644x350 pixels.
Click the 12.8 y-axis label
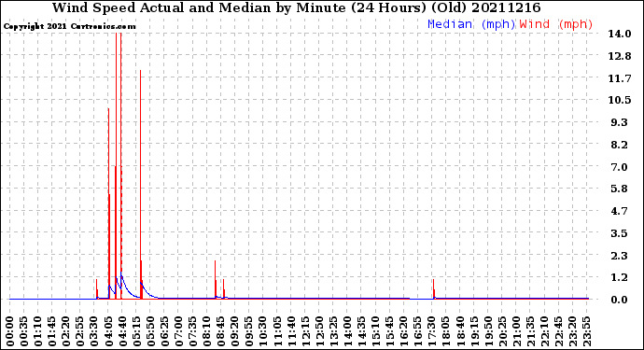[x=620, y=56]
